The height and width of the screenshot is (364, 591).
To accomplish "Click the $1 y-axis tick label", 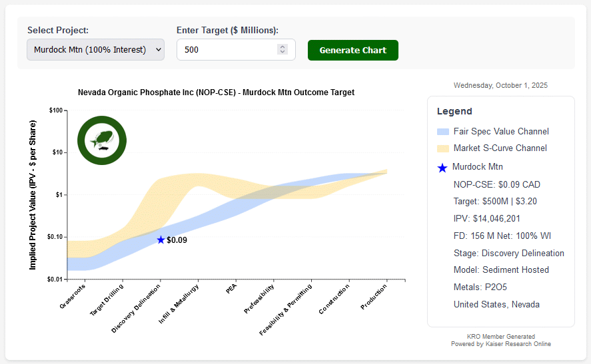I will point(59,194).
